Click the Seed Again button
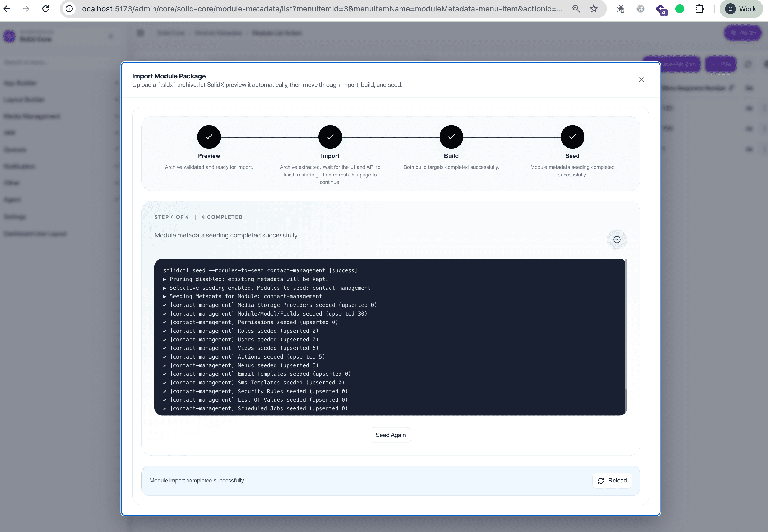This screenshot has height=532, width=768. [x=391, y=435]
